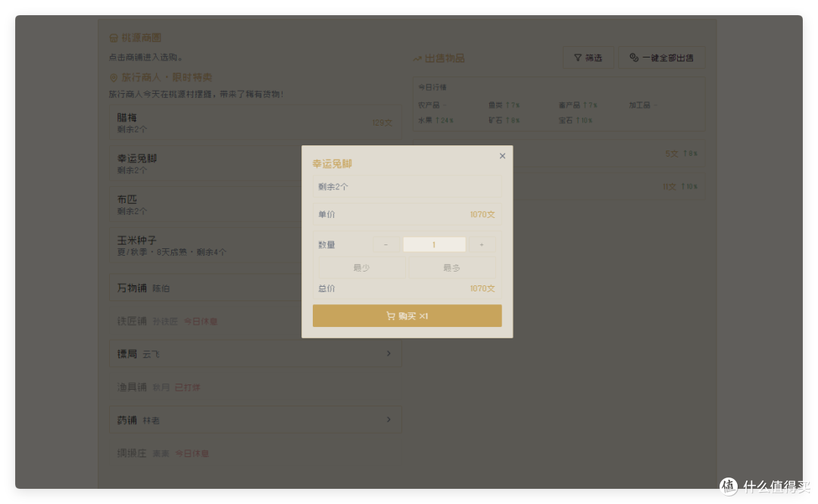Click the 11文 ↑10% sell item row
This screenshot has width=818, height=504.
tap(608, 187)
